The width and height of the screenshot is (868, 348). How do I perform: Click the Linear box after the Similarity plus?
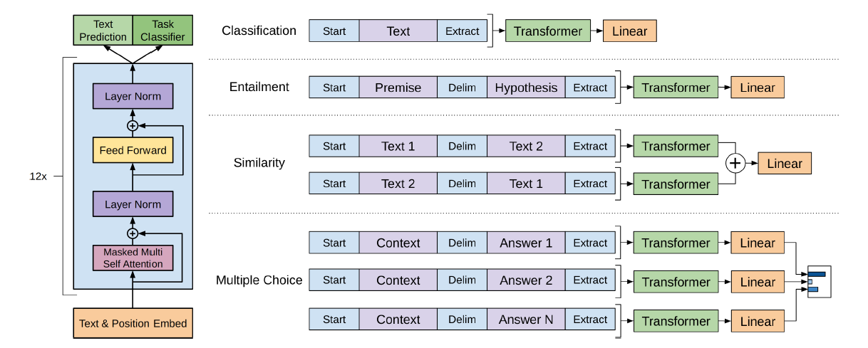[x=785, y=164]
